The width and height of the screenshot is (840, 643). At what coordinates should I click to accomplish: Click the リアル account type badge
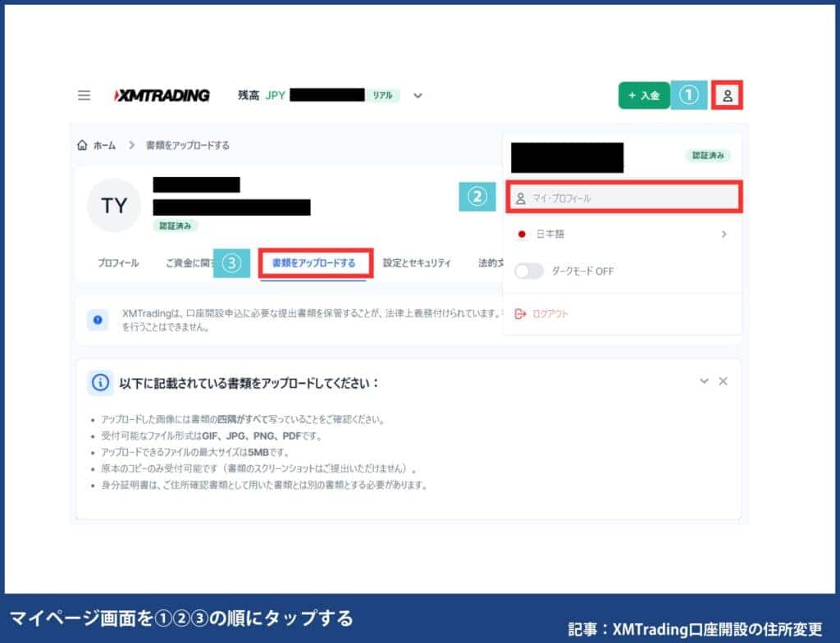click(382, 95)
